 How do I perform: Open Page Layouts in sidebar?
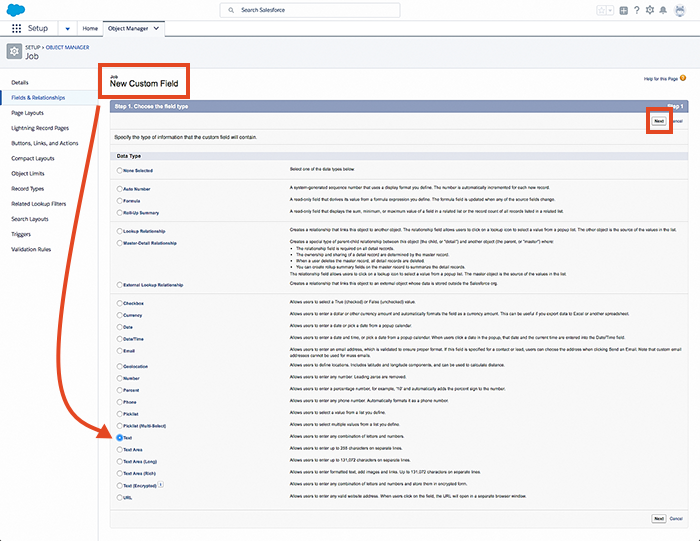click(28, 113)
